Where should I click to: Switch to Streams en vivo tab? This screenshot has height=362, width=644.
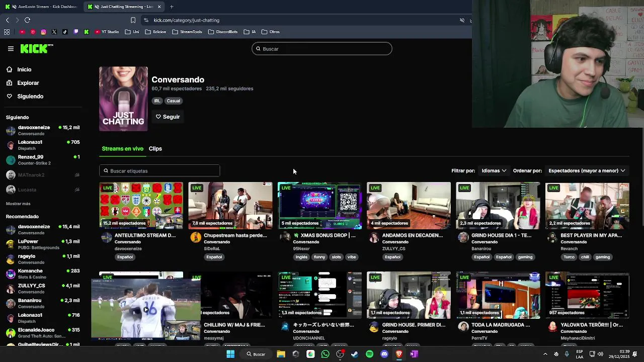point(122,149)
